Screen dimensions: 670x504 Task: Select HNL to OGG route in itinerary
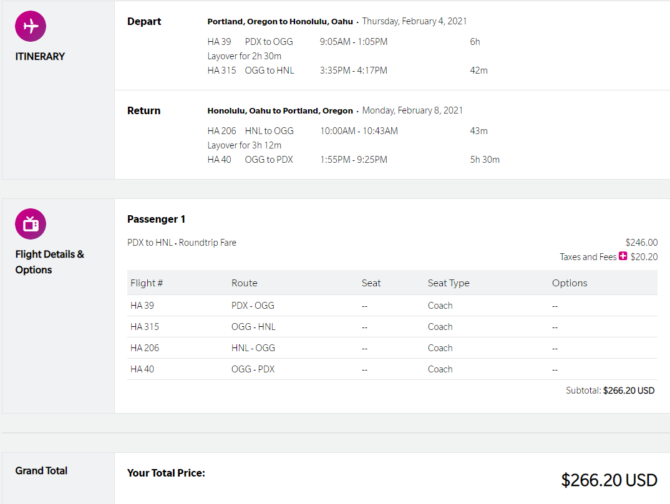(x=269, y=131)
